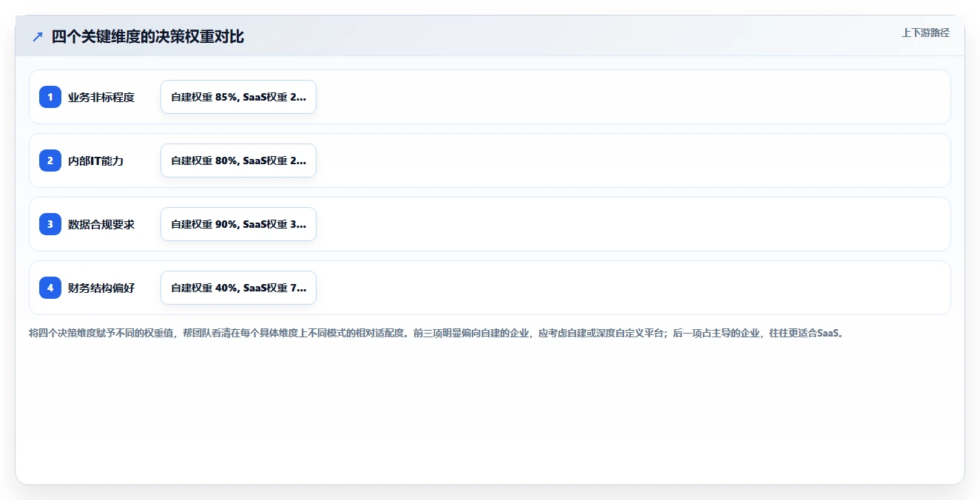Image resolution: width=980 pixels, height=500 pixels.
Task: Click the number 1 badge for 业务非标程度
Action: click(x=50, y=97)
